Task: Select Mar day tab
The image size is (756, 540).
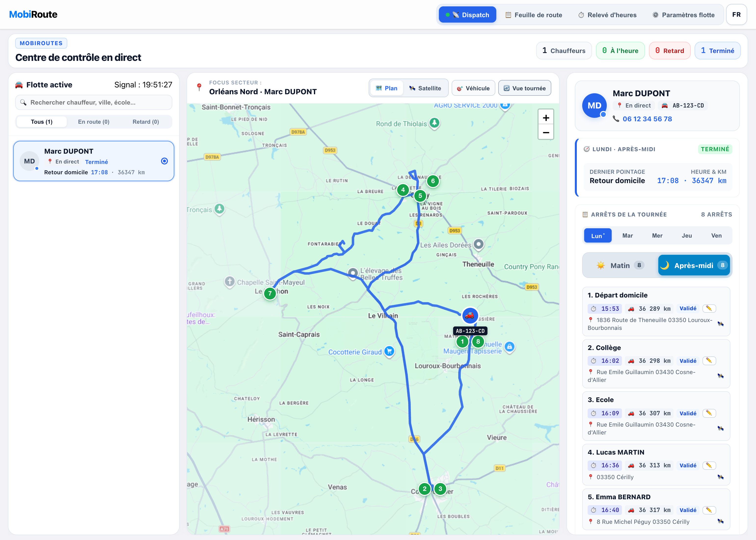Action: tap(627, 235)
